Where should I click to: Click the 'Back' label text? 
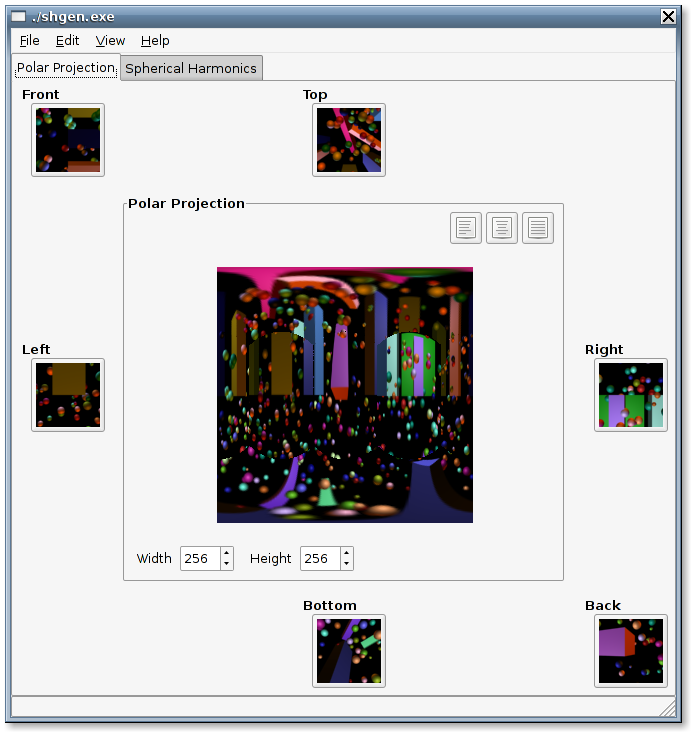pos(603,605)
